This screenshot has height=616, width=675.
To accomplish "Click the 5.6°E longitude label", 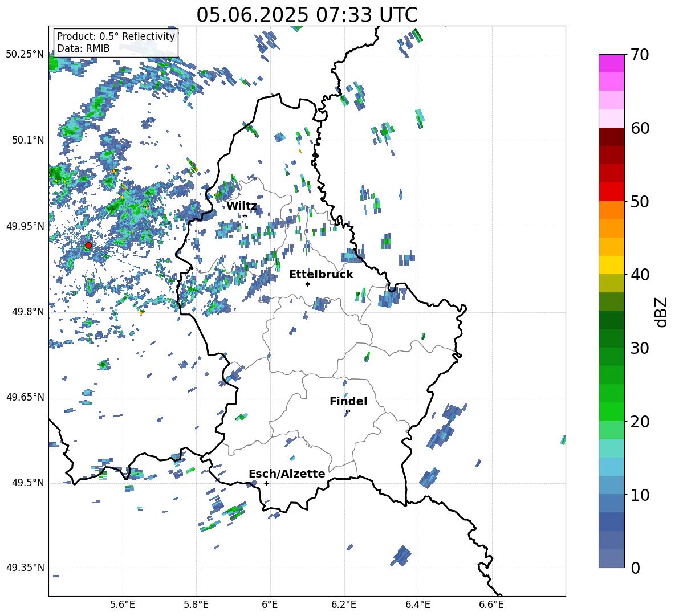I will tap(123, 605).
